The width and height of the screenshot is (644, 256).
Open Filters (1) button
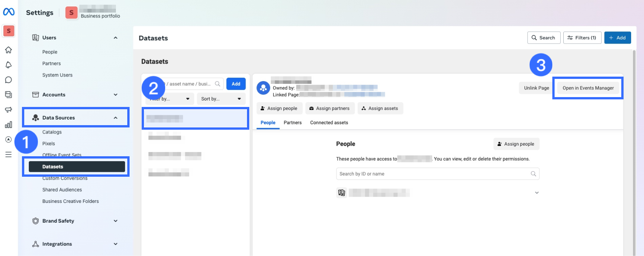582,38
